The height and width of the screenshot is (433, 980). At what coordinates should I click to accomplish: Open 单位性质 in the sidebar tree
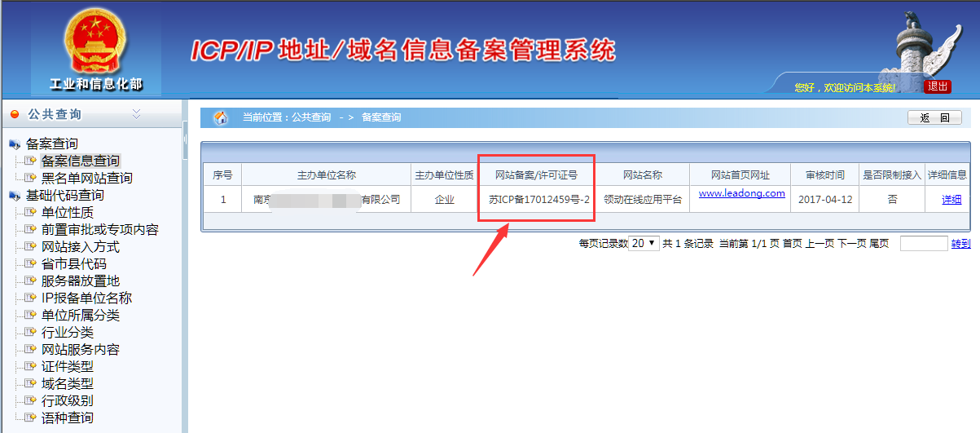coord(68,212)
